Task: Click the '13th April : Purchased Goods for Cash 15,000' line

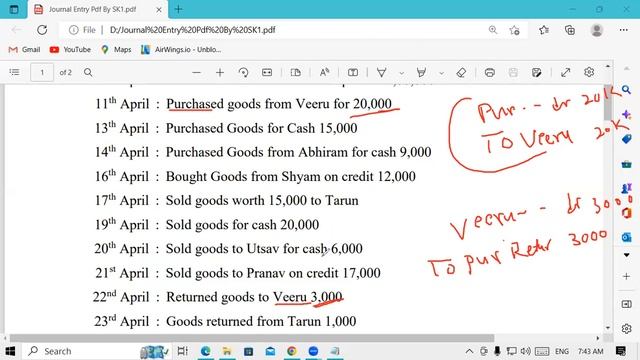Action: coord(226,128)
